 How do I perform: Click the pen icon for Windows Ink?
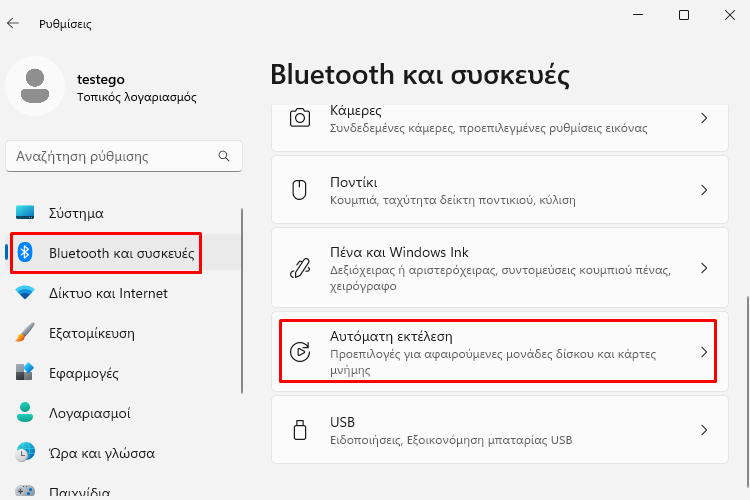pos(300,268)
